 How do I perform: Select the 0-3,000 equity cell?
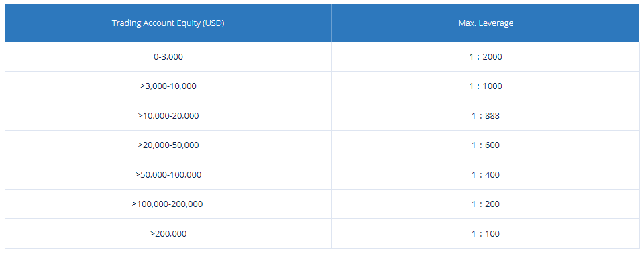(168, 56)
